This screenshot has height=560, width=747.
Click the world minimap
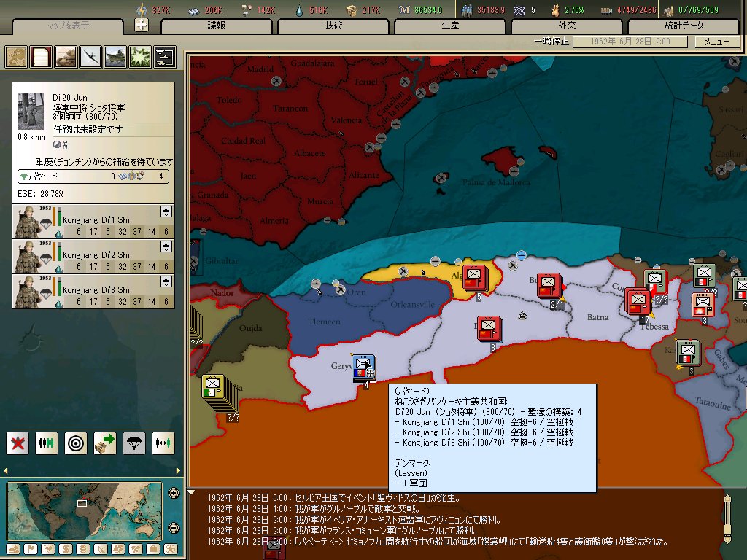click(x=85, y=511)
